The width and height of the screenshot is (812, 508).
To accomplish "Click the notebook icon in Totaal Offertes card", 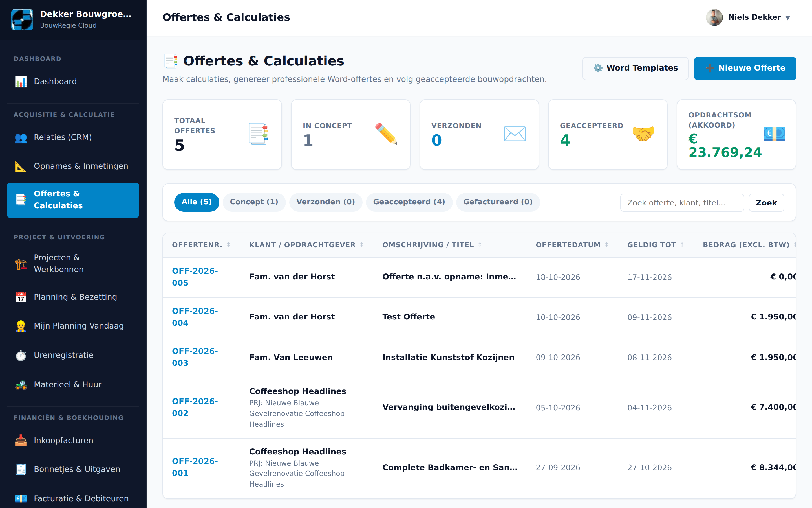I will pos(258,134).
